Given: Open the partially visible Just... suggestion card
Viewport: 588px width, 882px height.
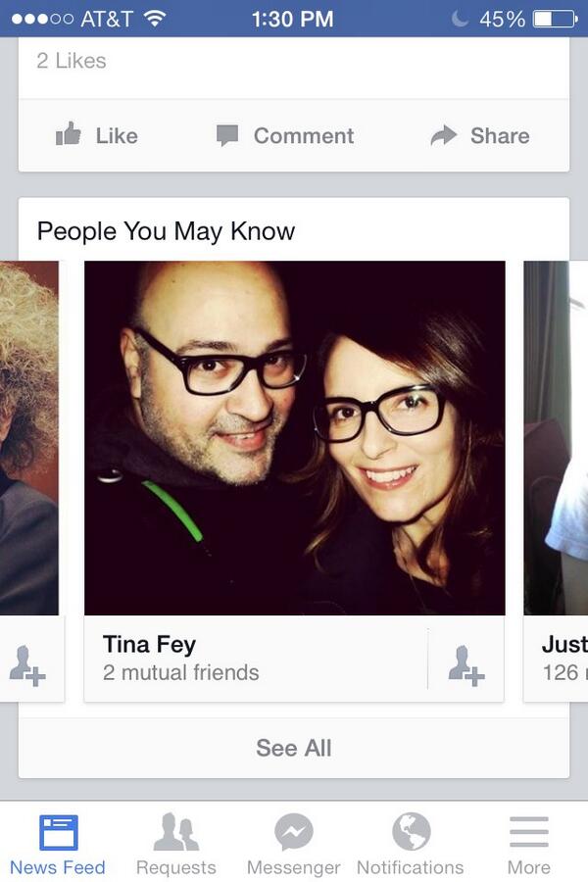Looking at the screenshot, I should [556, 438].
